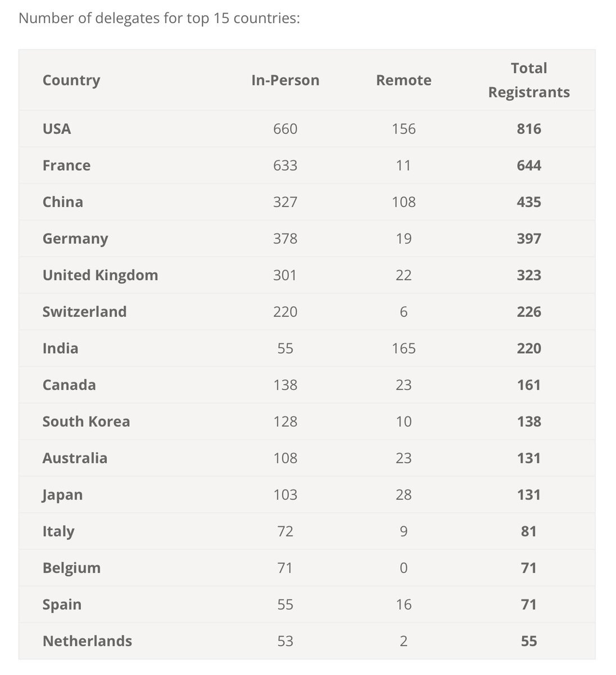The image size is (616, 675).
Task: Select the Canada row label
Action: coord(69,385)
